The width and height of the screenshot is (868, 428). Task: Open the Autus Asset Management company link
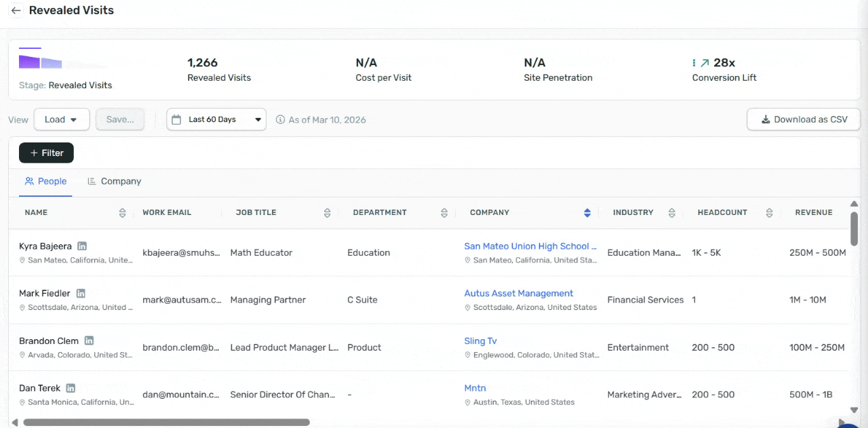[519, 294]
